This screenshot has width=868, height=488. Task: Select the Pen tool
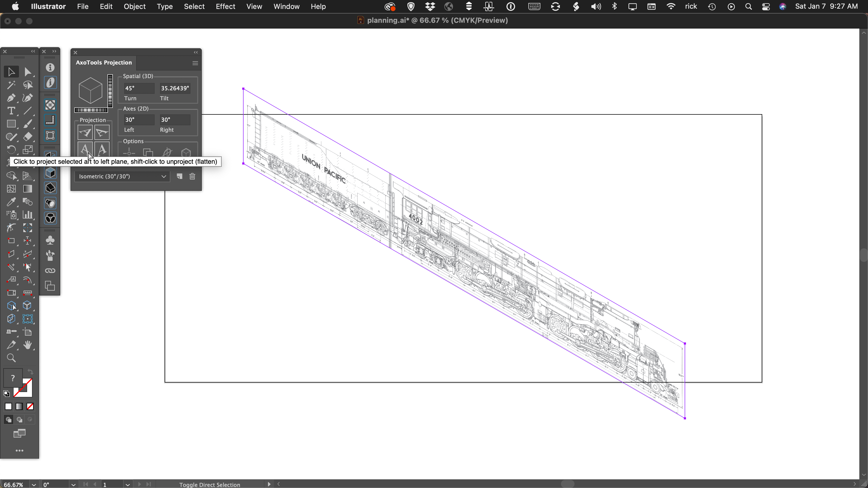pyautogui.click(x=11, y=98)
